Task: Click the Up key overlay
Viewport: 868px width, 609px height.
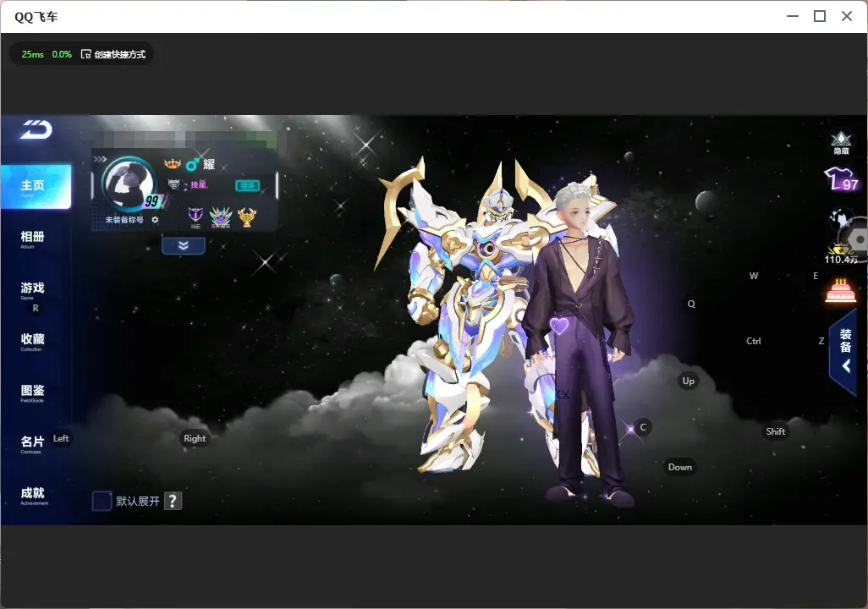Action: [688, 381]
